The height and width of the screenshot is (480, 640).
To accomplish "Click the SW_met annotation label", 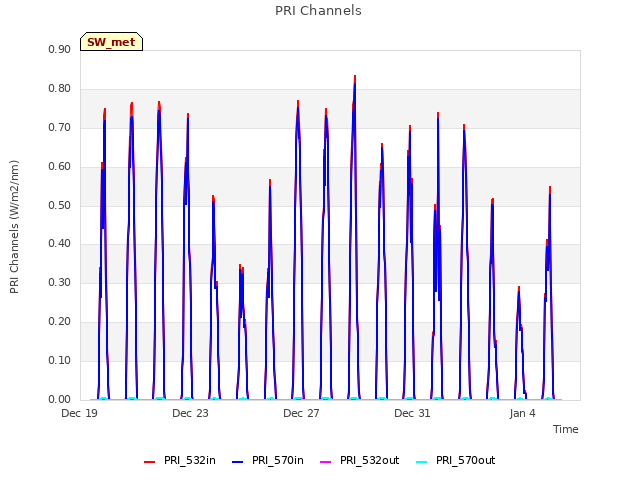I will [x=111, y=42].
